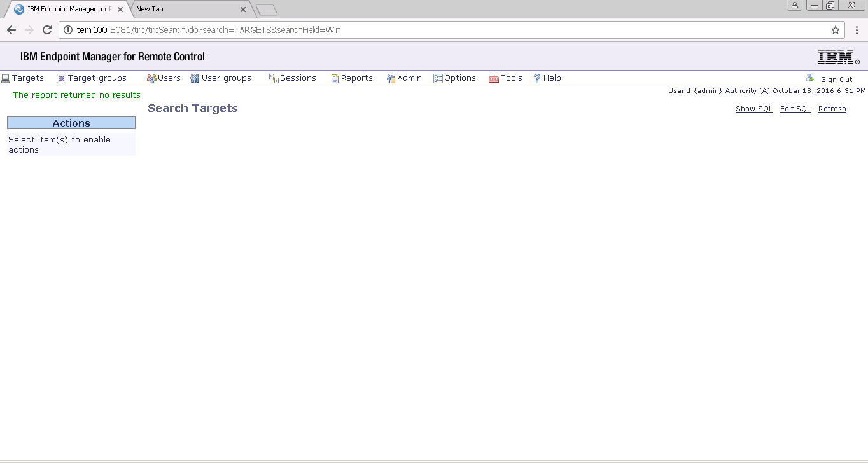868x463 pixels.
Task: Click the Sign Out link
Action: pos(836,79)
